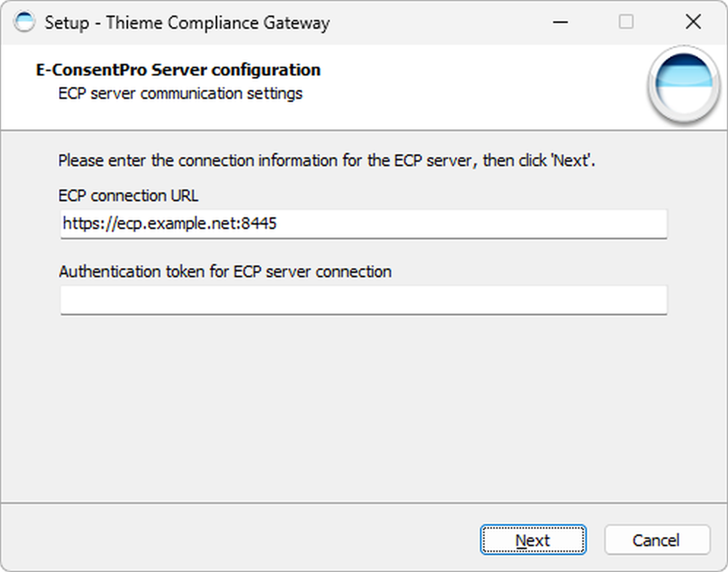Minimize the Setup window
The width and height of the screenshot is (728, 572).
point(560,22)
